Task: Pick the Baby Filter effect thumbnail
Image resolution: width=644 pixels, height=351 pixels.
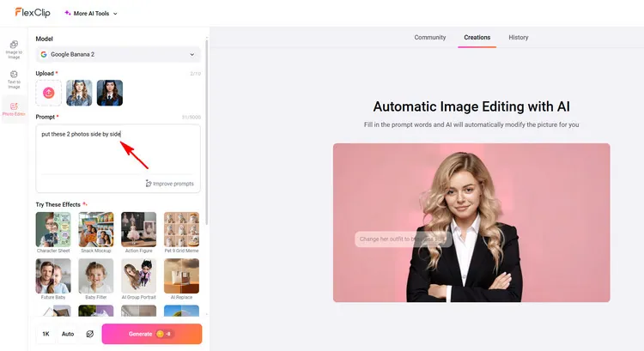Action: [x=95, y=276]
